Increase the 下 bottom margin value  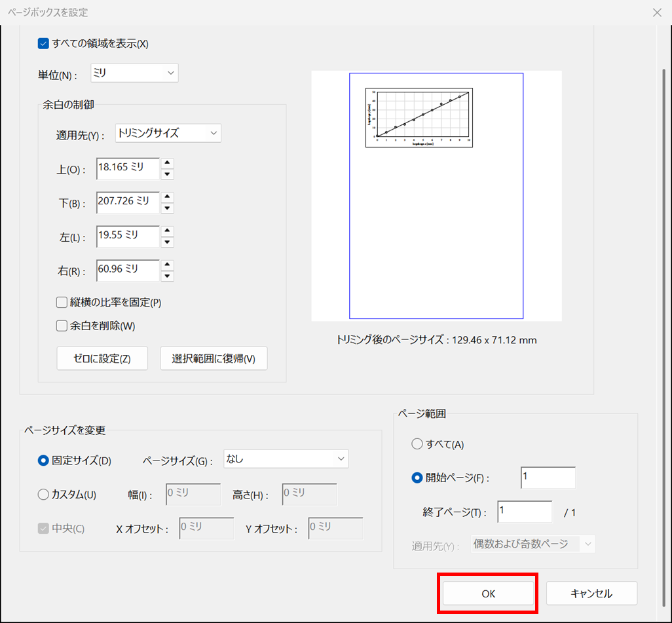pos(167,197)
